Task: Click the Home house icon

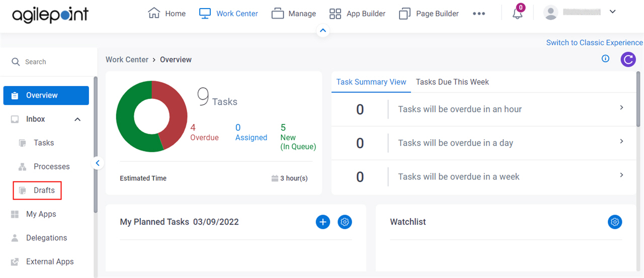Action: 154,13
